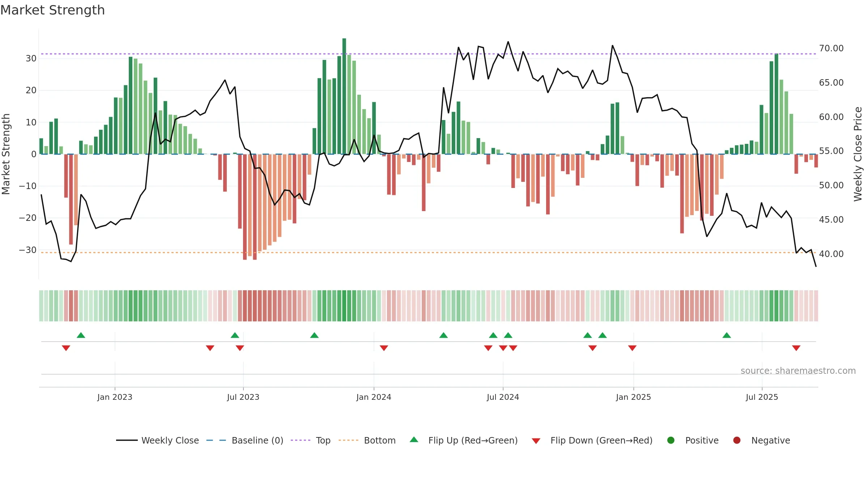
Task: Click the purple dotted Top threshold line
Action: click(x=429, y=54)
